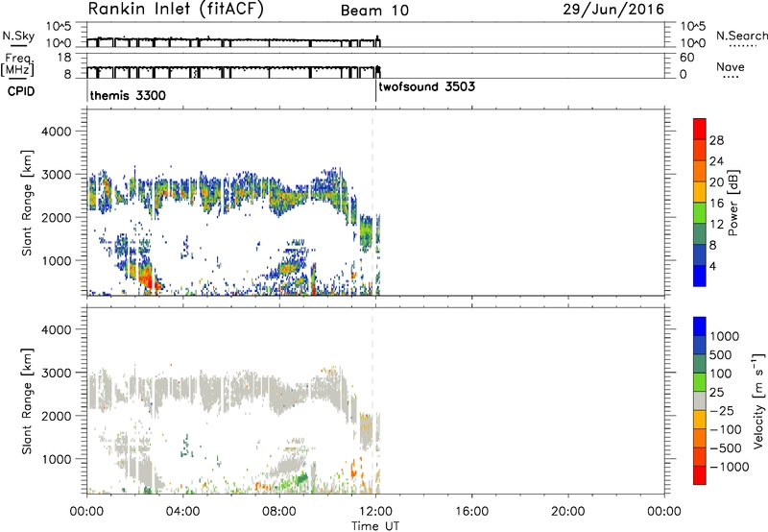Click the 'themis 3300' CPID text

(128, 95)
